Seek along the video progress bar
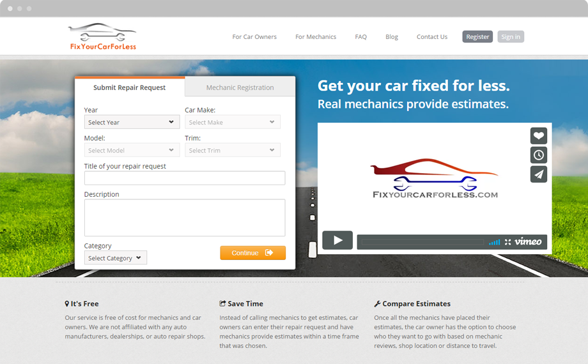 (422, 242)
